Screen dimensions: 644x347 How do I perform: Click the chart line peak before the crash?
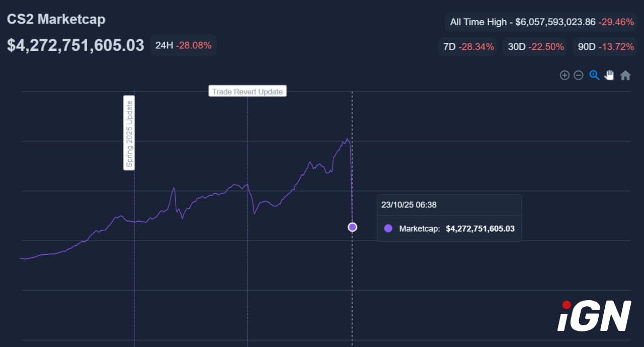click(x=347, y=138)
